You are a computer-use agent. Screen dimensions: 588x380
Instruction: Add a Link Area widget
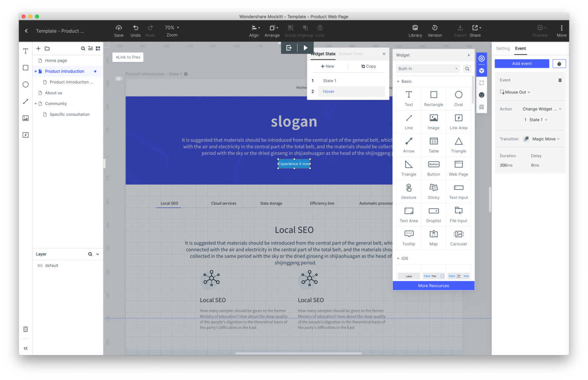[x=458, y=122]
